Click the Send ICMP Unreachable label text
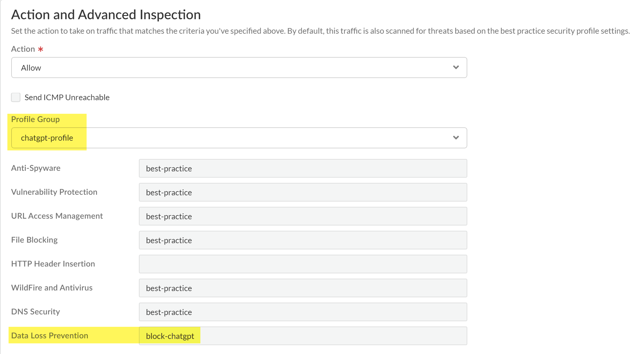The width and height of the screenshot is (644, 354). [67, 98]
